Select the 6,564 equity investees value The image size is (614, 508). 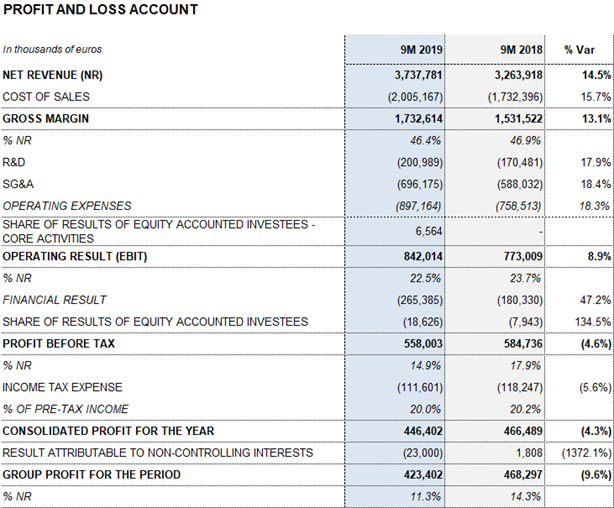[428, 231]
